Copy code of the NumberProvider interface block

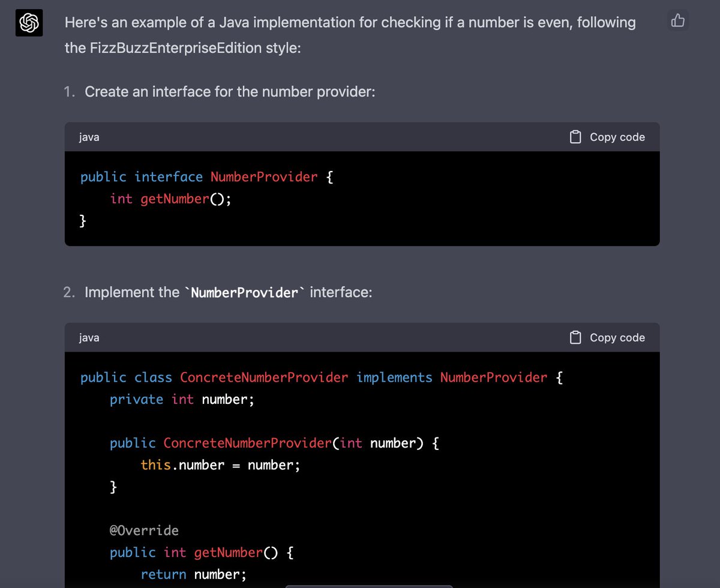click(607, 137)
